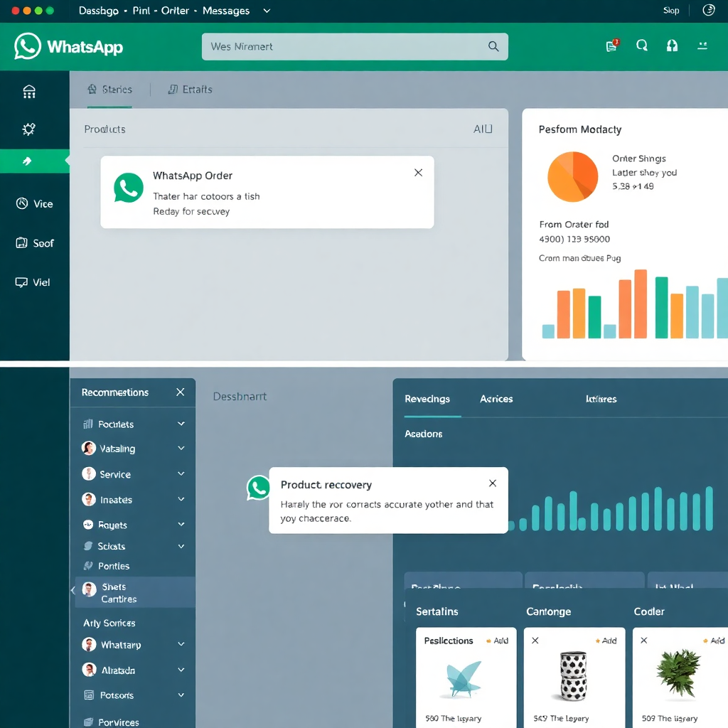Open the Viel monitor icon in sidebar

click(22, 282)
